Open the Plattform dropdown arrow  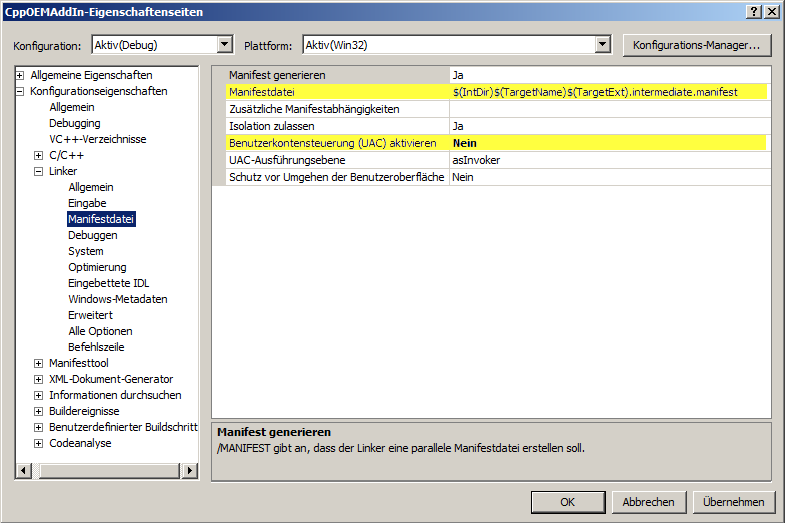click(603, 45)
